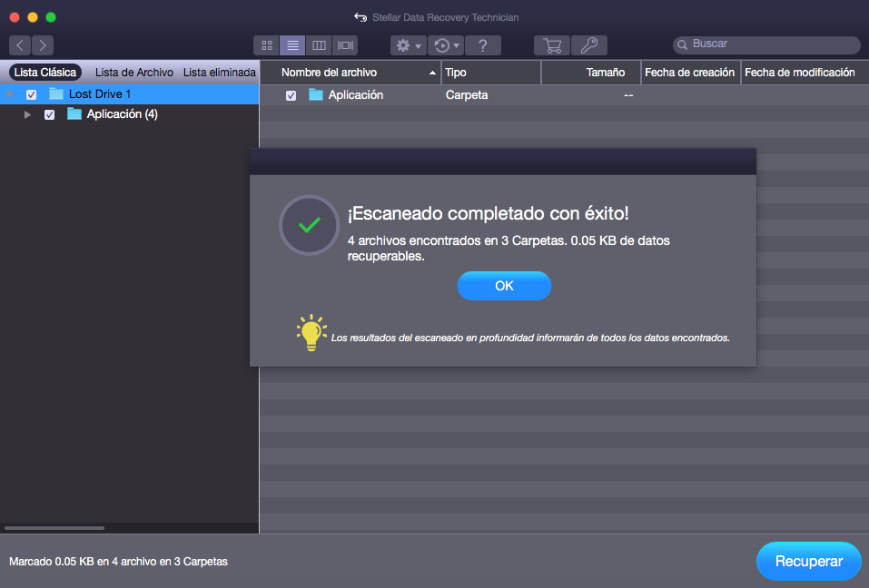Expand the Aplicación (4) tree node
This screenshot has height=588, width=869.
point(28,114)
